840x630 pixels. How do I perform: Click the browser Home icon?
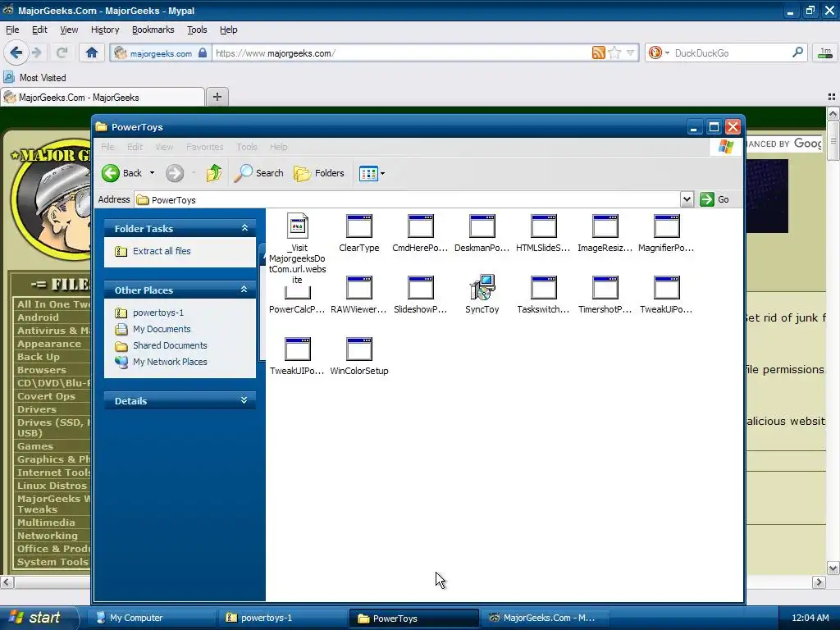point(92,52)
